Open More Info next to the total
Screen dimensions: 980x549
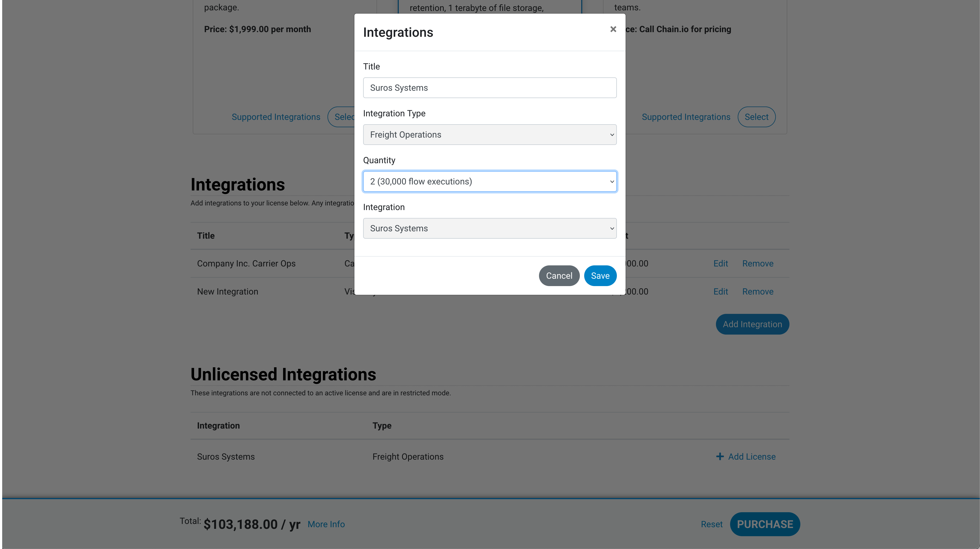coord(326,524)
